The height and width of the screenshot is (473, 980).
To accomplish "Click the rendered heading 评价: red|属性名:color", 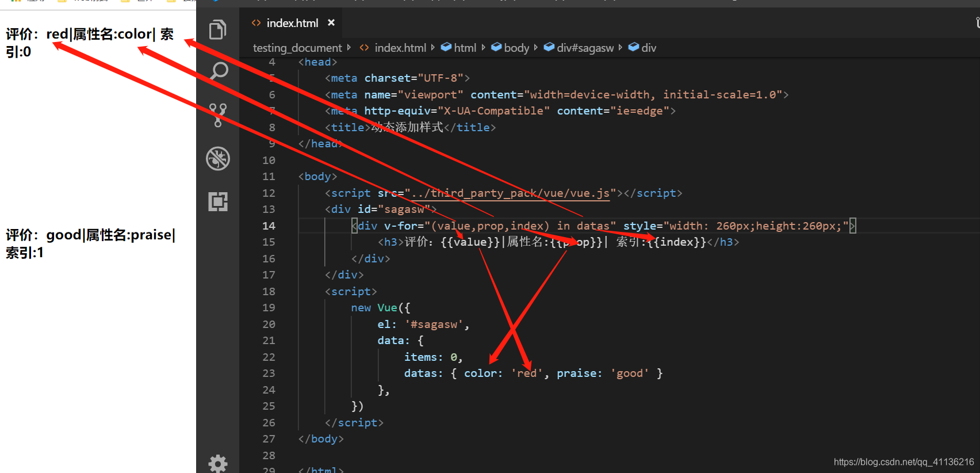I will (90, 43).
